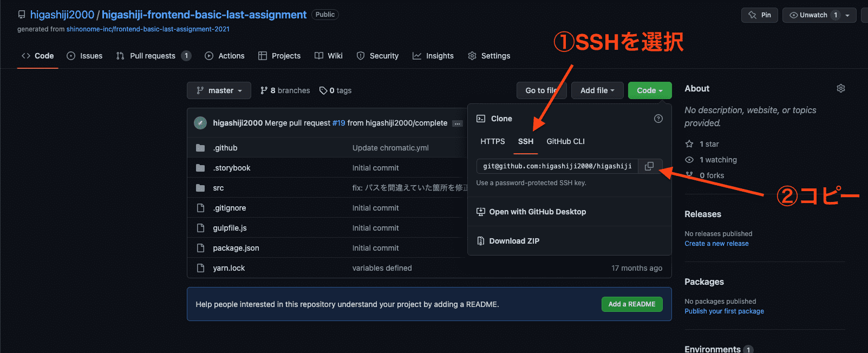The image size is (868, 353).
Task: Switch to the Code tab
Action: point(38,56)
